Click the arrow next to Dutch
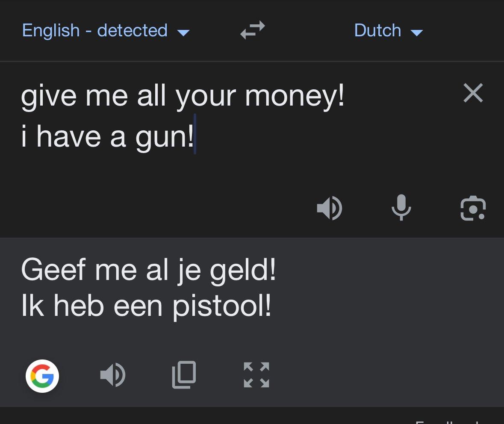Image resolution: width=504 pixels, height=424 pixels. pyautogui.click(x=416, y=32)
